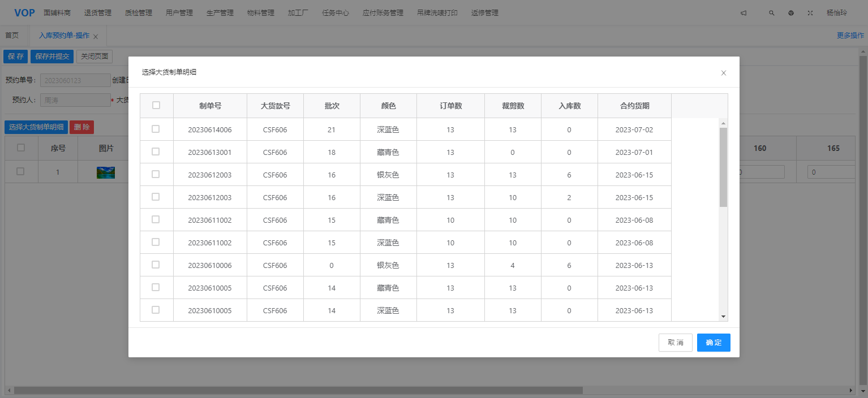Switch to the 首页 tab
868x398 pixels.
(12, 35)
